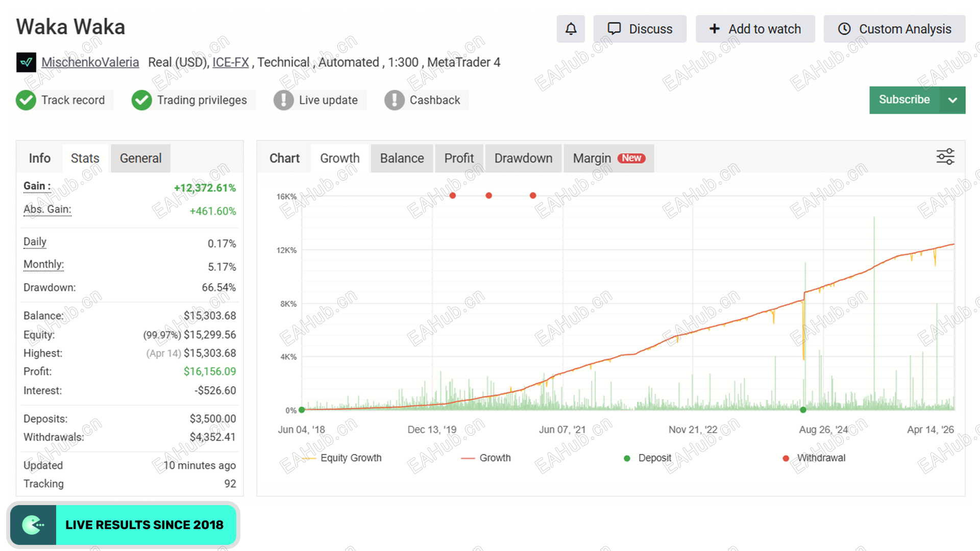The image size is (980, 551).
Task: Open the ICE-FX broker link
Action: [x=230, y=62]
